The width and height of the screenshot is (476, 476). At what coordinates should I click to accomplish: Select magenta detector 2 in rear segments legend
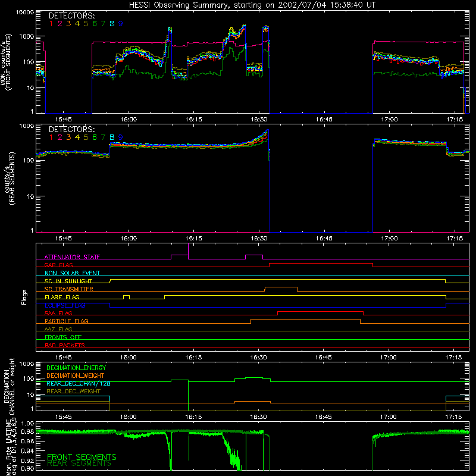tap(60, 137)
